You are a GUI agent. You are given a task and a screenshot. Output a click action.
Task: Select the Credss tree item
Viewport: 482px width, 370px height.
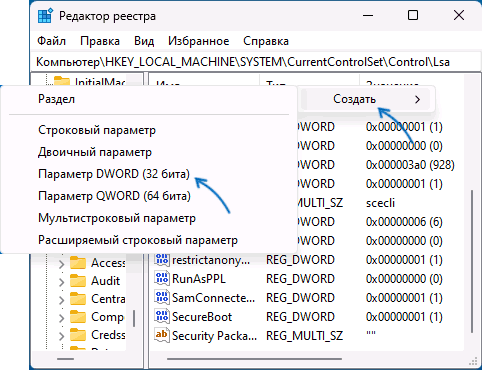pyautogui.click(x=108, y=335)
